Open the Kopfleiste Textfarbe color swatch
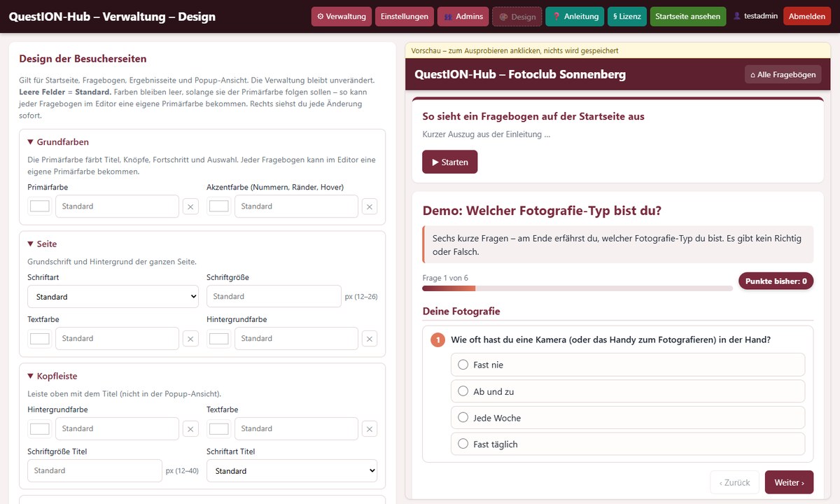840x504 pixels. [219, 429]
